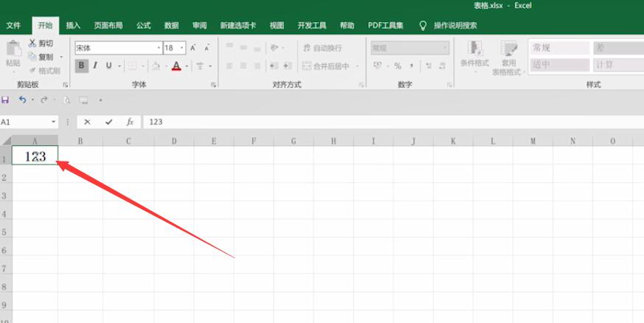Image resolution: width=644 pixels, height=323 pixels.
Task: Open Format as Table (套用表格格式)
Action: 508,58
